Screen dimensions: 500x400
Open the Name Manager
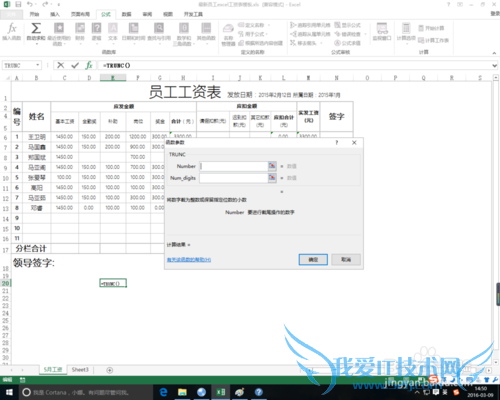coord(228,34)
